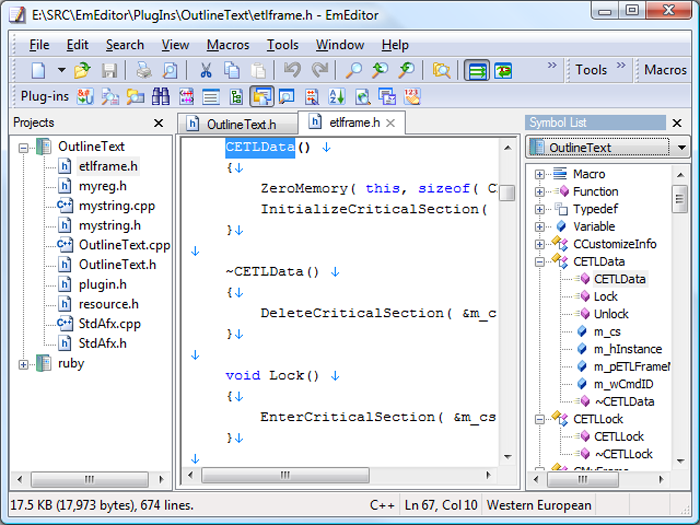Close the Projects panel
This screenshot has width=700, height=525.
coord(158,123)
